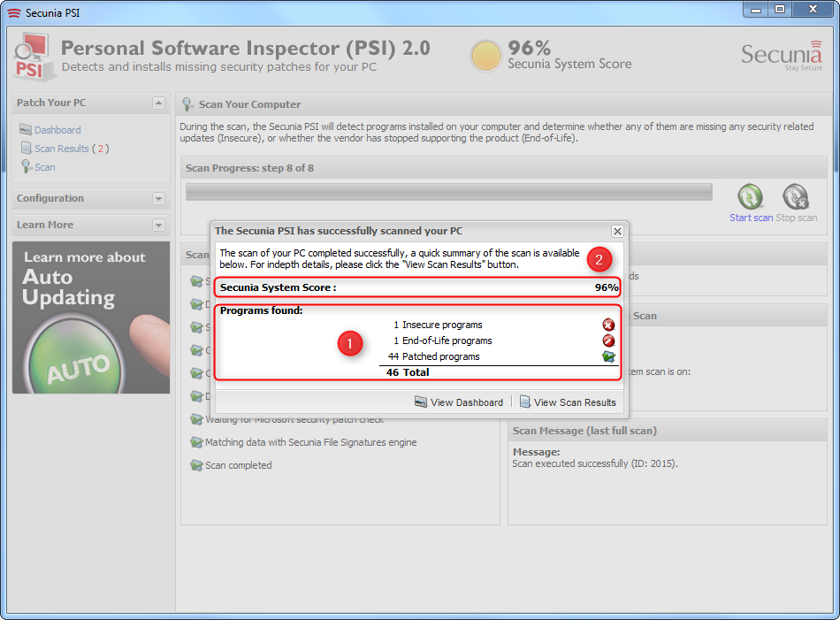Click the Auto Updating banner
Image resolution: width=840 pixels, height=620 pixels.
pos(91,317)
